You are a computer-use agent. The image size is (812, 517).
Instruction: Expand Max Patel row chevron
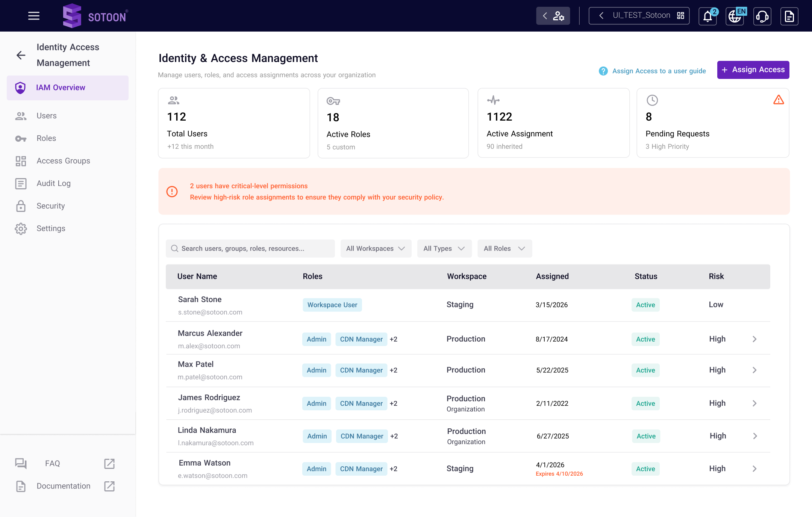[754, 370]
